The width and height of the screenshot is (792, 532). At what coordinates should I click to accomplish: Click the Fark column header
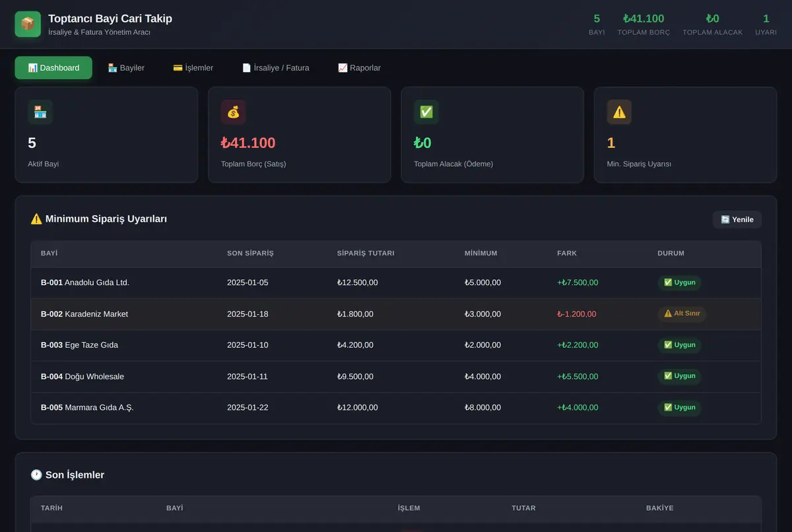[x=567, y=253]
